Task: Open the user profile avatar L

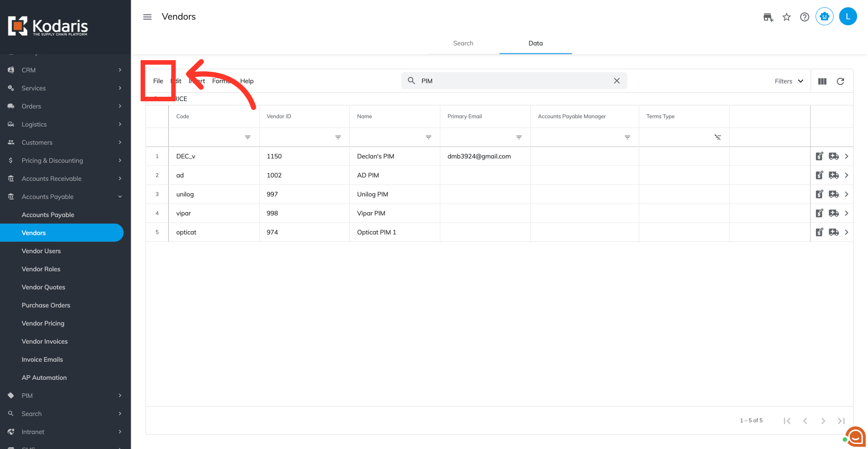Action: [x=848, y=17]
